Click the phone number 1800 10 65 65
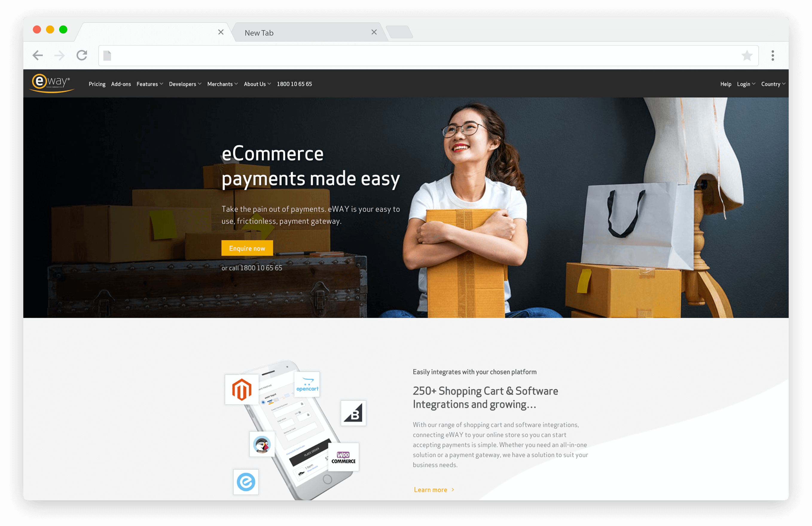Image resolution: width=812 pixels, height=526 pixels. tap(294, 83)
